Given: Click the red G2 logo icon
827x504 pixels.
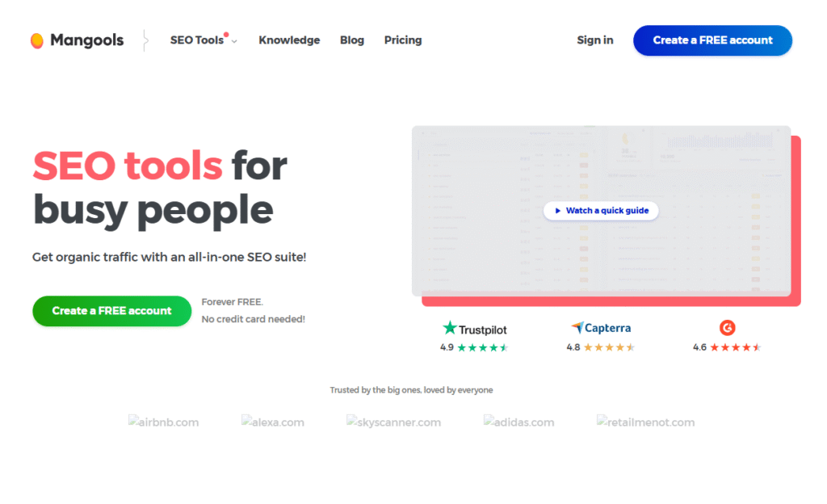Looking at the screenshot, I should (x=728, y=328).
